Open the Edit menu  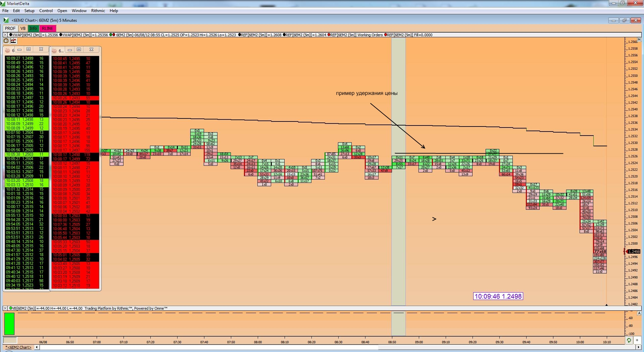(16, 11)
